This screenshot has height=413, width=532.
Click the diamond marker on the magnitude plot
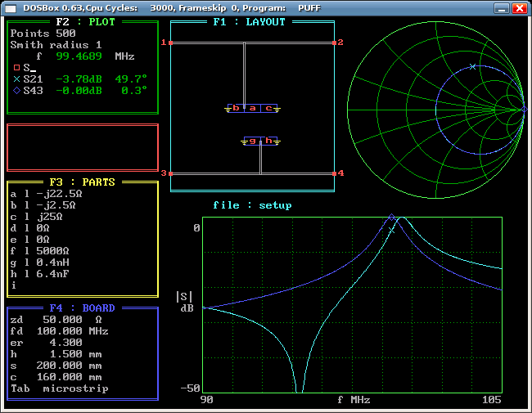click(x=391, y=217)
